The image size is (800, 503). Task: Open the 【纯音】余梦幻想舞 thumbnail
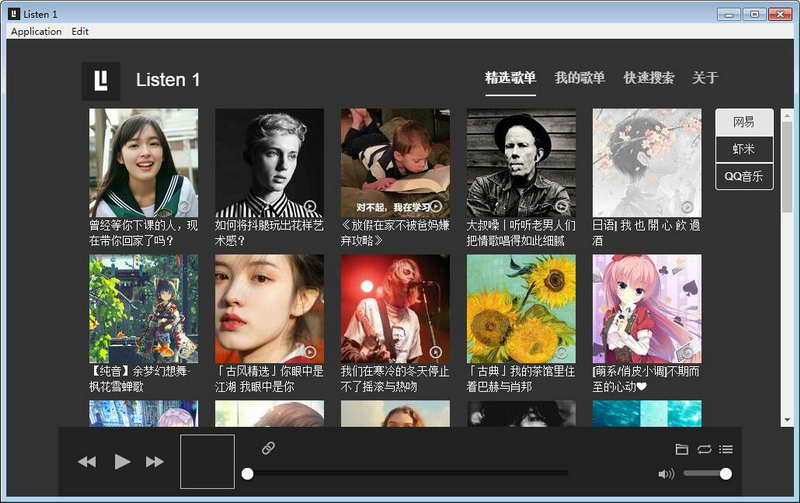[x=143, y=309]
